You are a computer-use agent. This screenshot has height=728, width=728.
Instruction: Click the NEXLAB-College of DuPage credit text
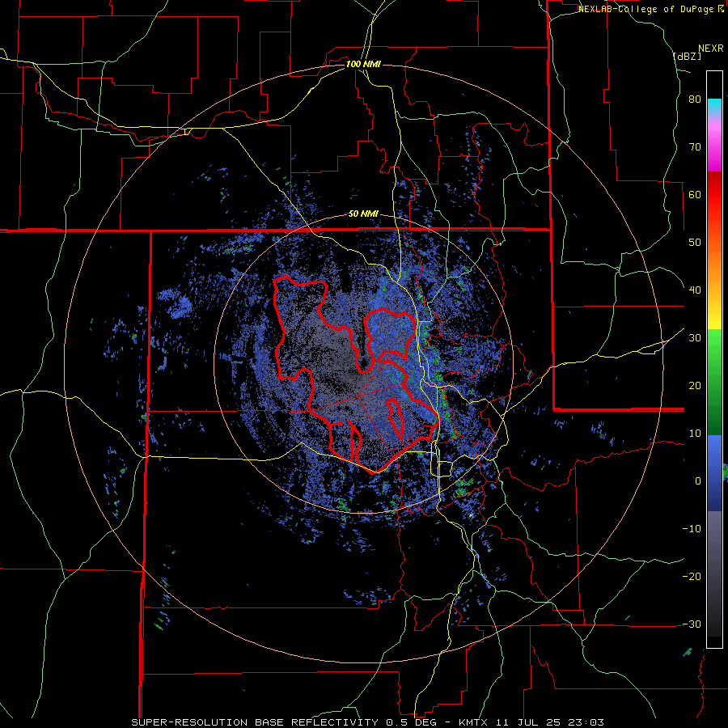coord(647,9)
